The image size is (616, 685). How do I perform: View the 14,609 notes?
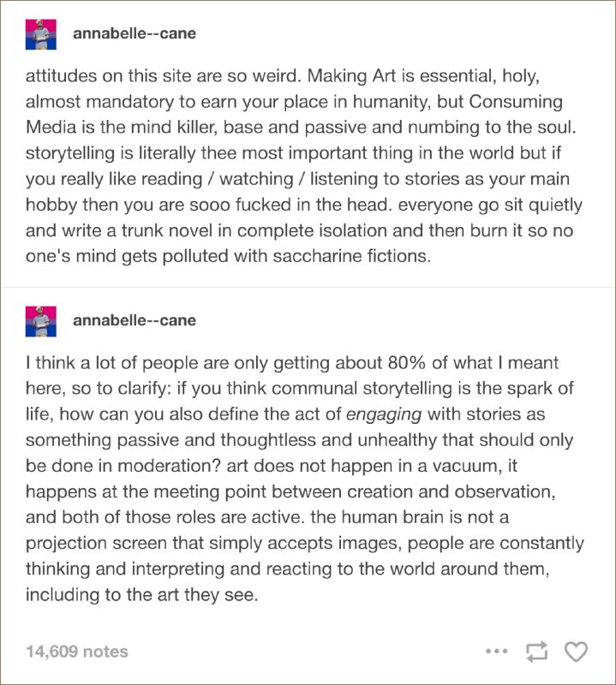[x=77, y=652]
